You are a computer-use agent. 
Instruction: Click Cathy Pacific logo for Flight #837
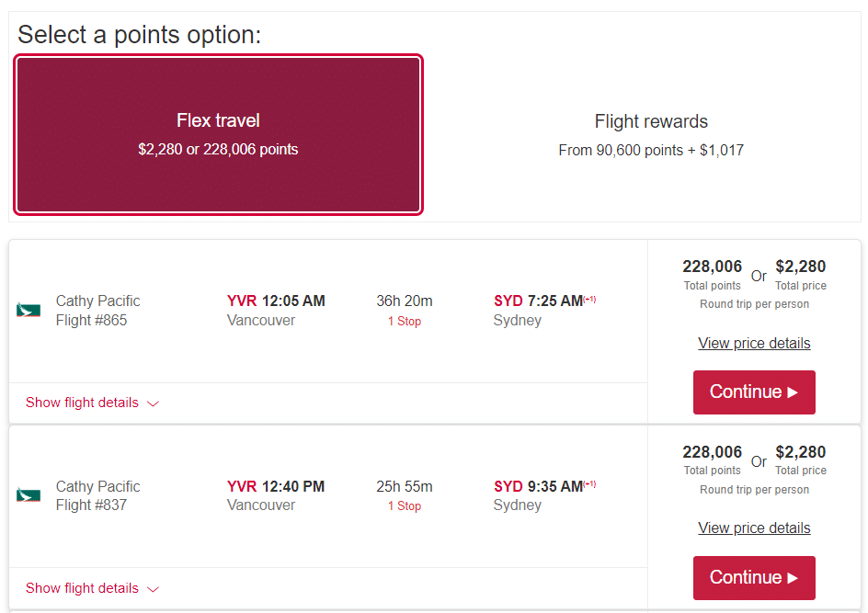coord(29,495)
